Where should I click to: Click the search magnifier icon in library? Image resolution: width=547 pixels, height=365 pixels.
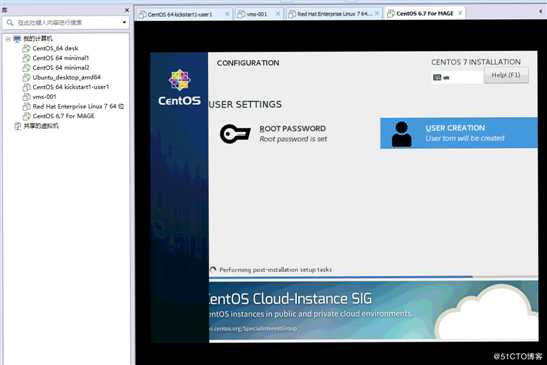coord(10,22)
